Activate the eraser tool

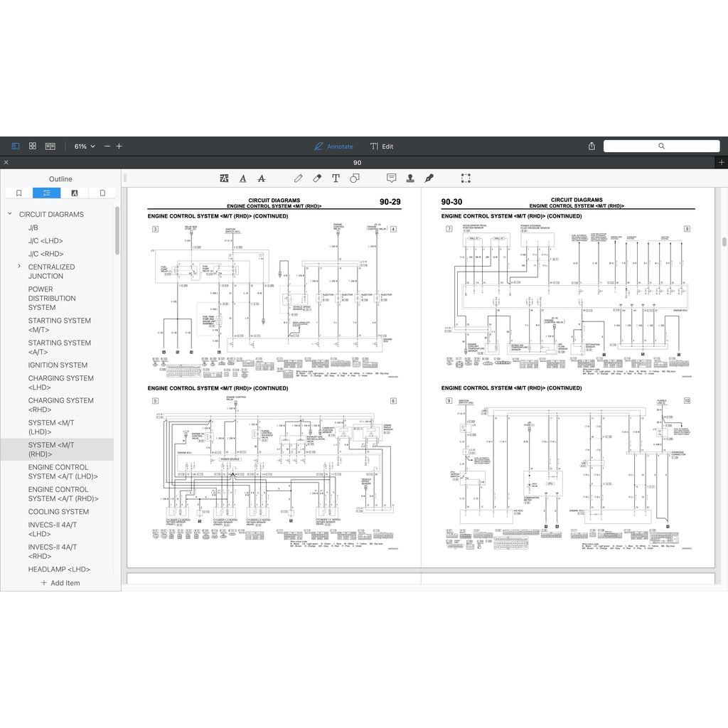coord(317,178)
